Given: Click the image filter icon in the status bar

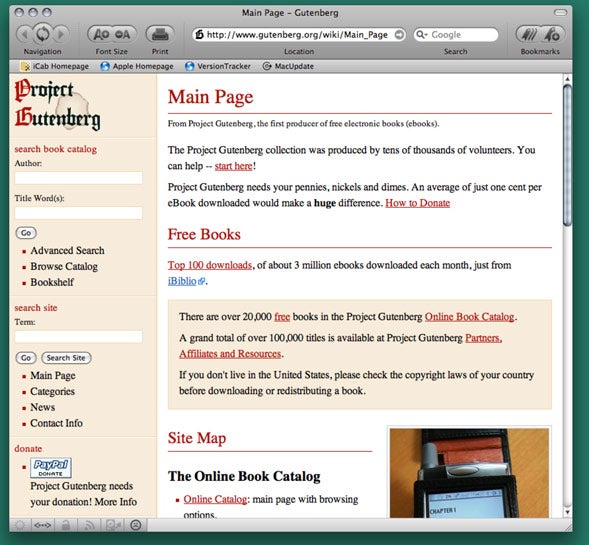Looking at the screenshot, I should coord(113,525).
